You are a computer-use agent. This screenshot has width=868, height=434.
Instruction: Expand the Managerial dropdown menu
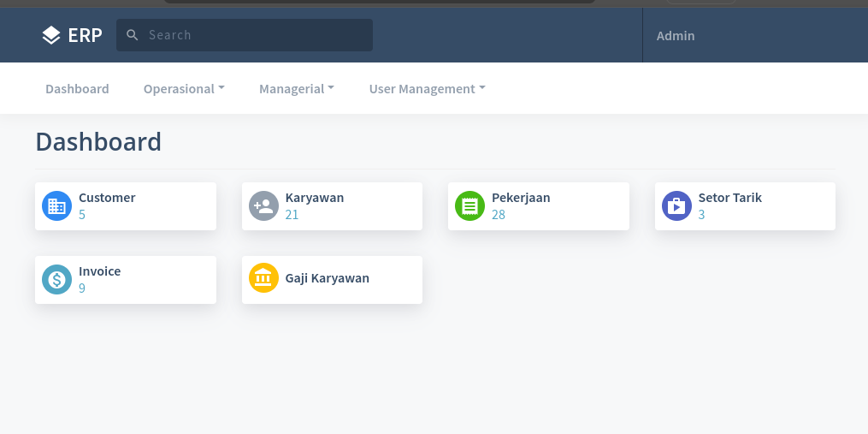coord(297,89)
